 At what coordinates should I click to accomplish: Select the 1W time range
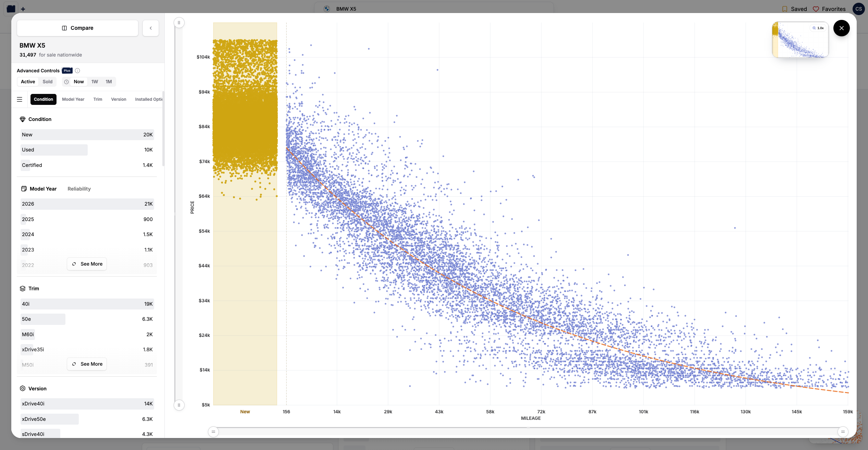[x=95, y=82]
